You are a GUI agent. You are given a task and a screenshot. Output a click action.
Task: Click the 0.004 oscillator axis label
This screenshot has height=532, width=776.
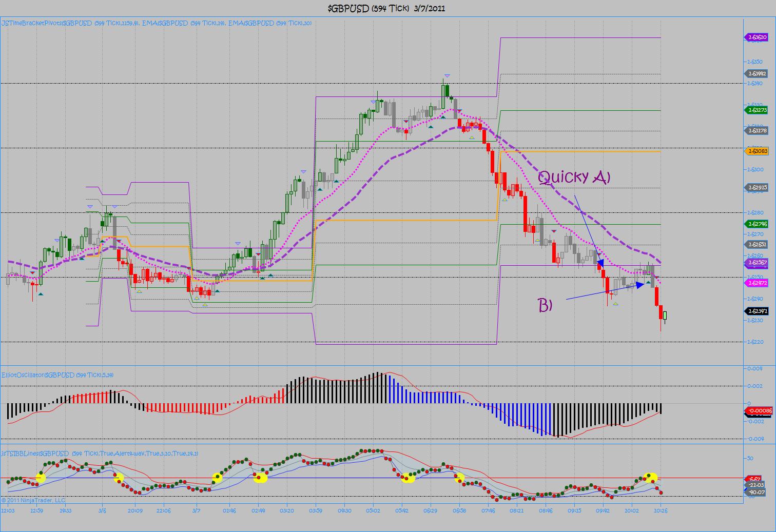coord(755,368)
